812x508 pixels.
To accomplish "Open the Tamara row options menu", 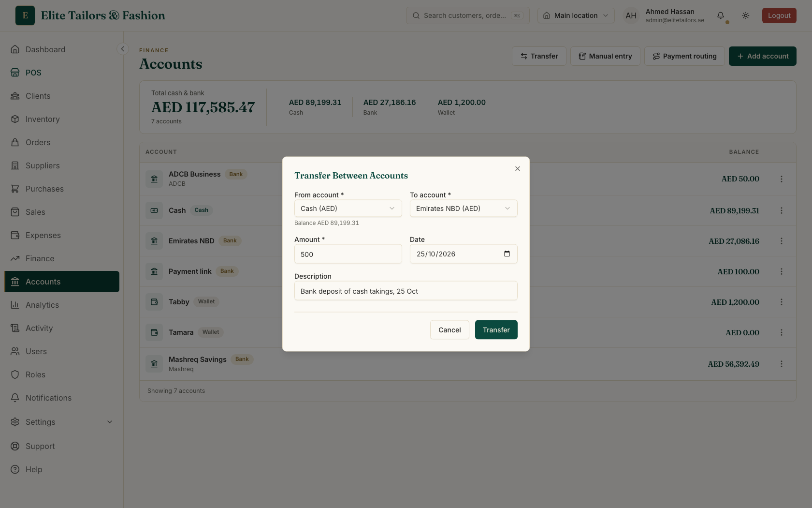I will click(782, 332).
